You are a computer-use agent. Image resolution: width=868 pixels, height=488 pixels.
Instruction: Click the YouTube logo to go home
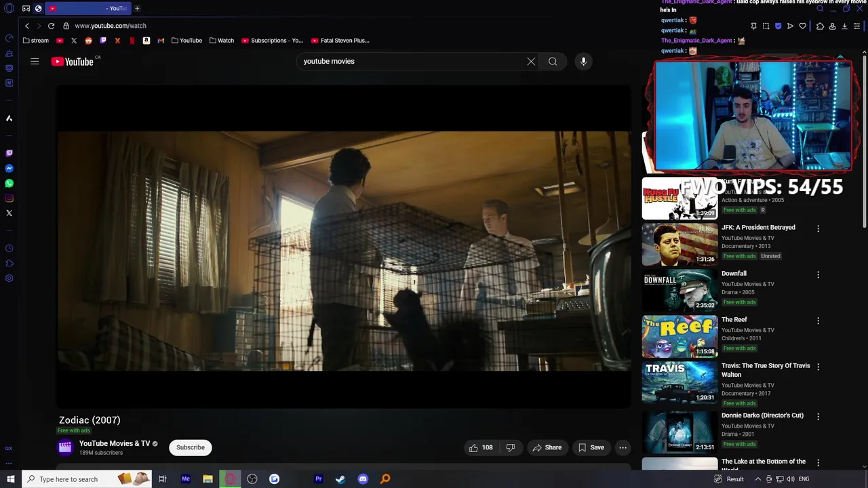pos(72,62)
